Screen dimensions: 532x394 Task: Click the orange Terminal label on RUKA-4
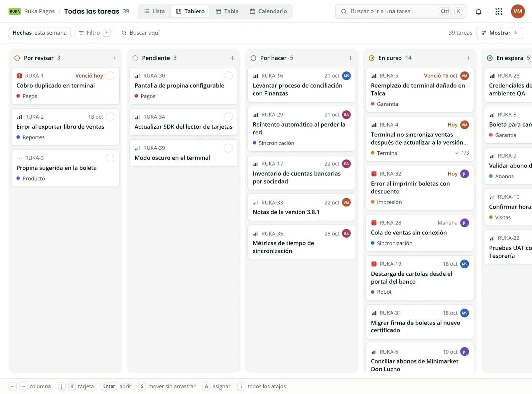pyautogui.click(x=385, y=153)
